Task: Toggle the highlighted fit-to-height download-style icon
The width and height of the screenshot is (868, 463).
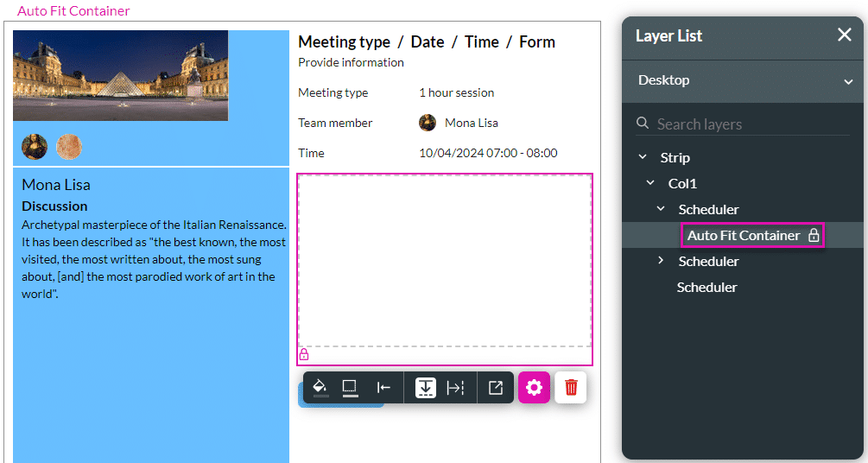Action: [425, 388]
